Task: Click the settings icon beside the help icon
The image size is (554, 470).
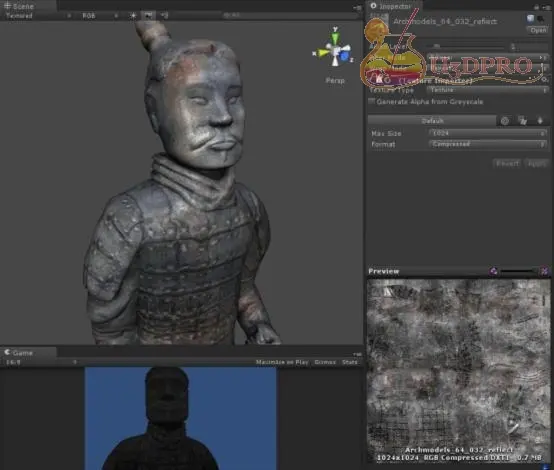Action: 541,18
